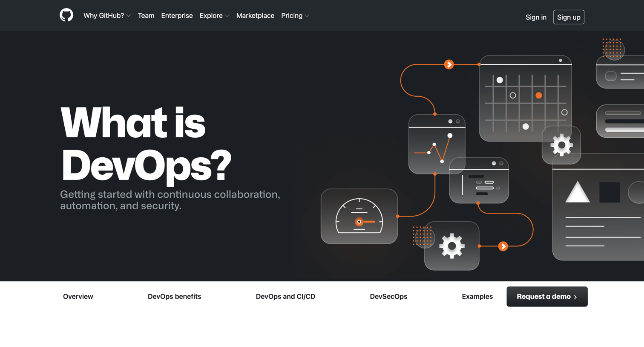644x347 pixels.
Task: Click the Why GitHub? chevron arrow
Action: point(128,16)
